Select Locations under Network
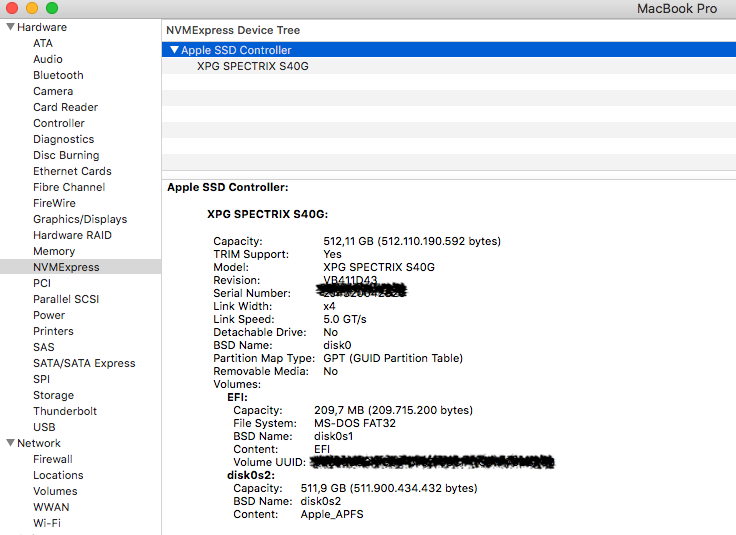The width and height of the screenshot is (736, 535). coord(58,475)
